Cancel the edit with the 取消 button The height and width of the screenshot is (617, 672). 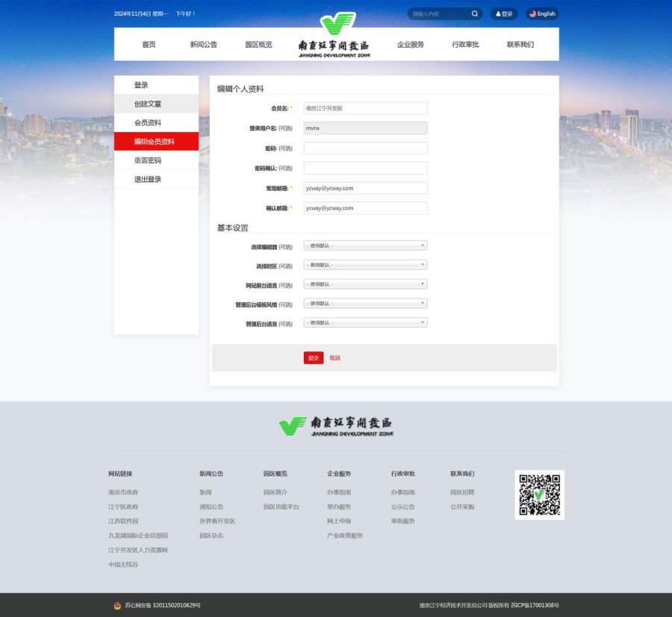point(334,357)
